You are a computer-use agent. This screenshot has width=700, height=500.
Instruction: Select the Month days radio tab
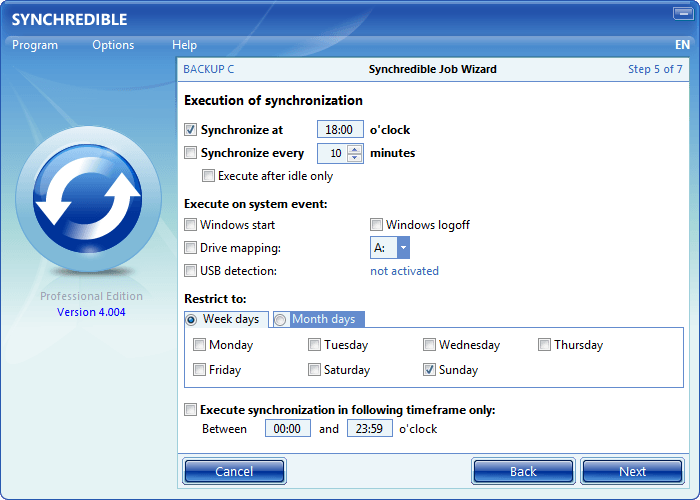coord(281,319)
